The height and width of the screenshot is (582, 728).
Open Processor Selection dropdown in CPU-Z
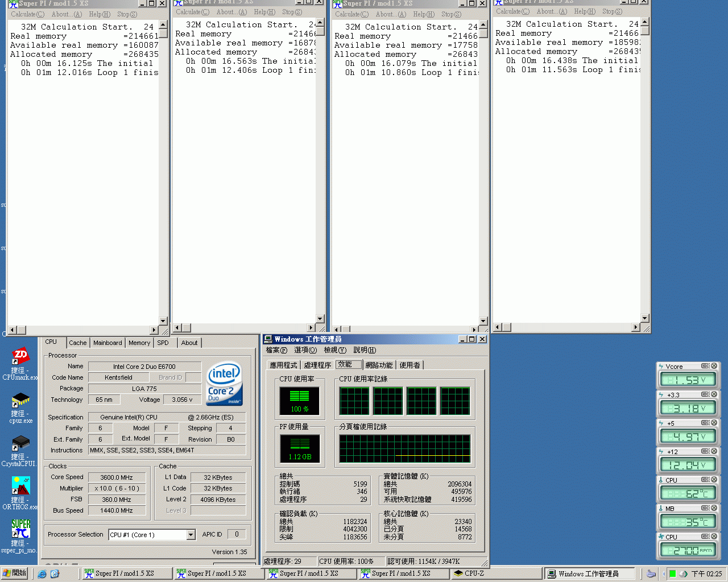[x=191, y=535]
